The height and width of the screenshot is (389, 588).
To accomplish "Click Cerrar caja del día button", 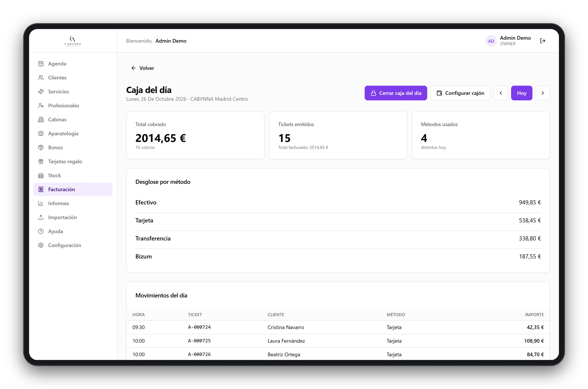I will tap(396, 93).
